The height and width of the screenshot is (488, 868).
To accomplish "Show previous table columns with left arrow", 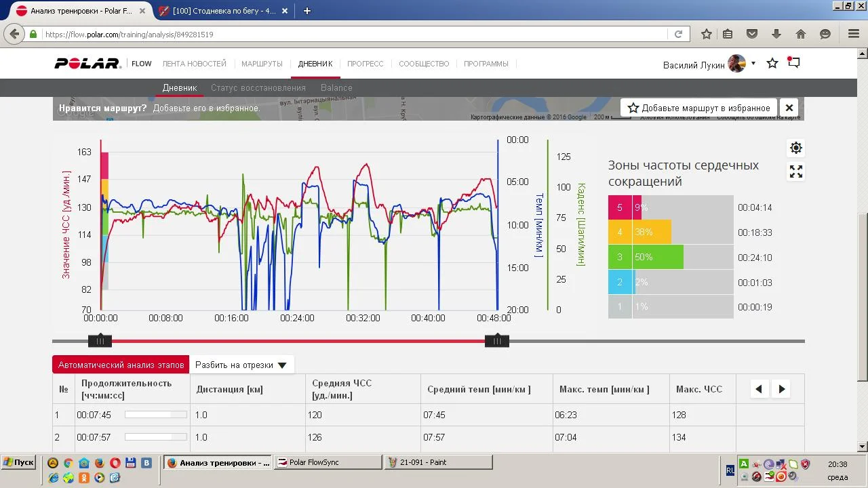I will (x=759, y=389).
